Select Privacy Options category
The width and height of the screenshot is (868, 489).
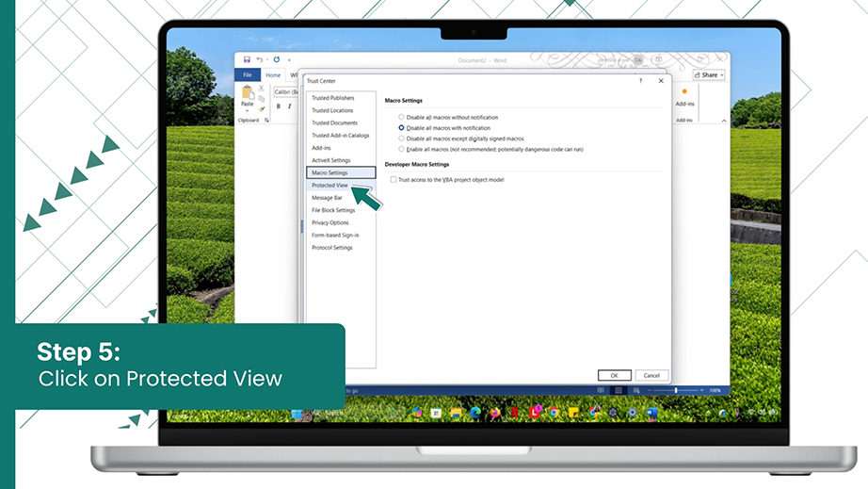330,222
